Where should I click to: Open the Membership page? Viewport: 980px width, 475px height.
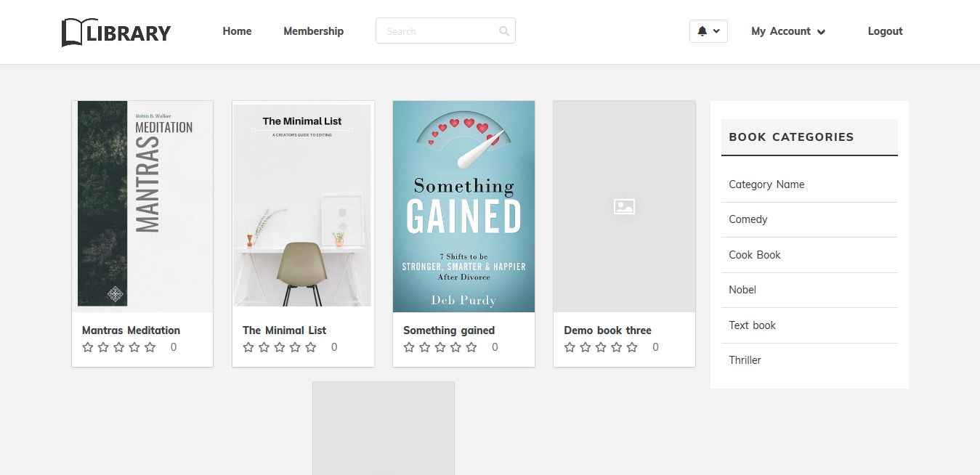[313, 31]
